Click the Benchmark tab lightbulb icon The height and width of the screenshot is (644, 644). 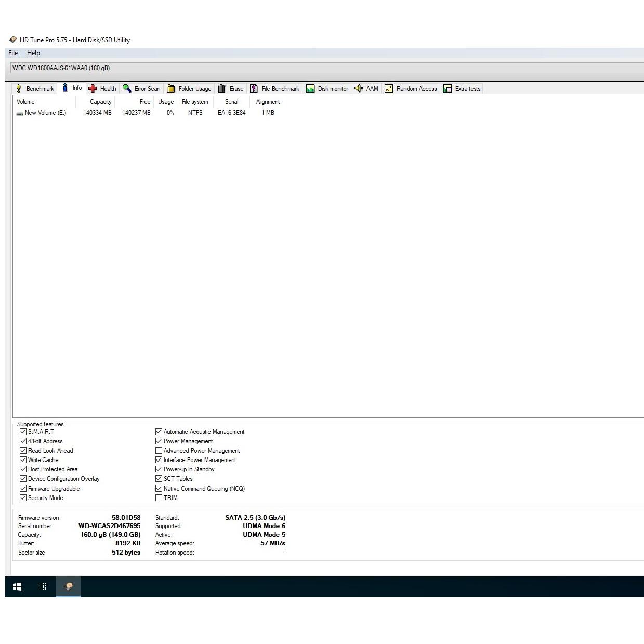19,89
